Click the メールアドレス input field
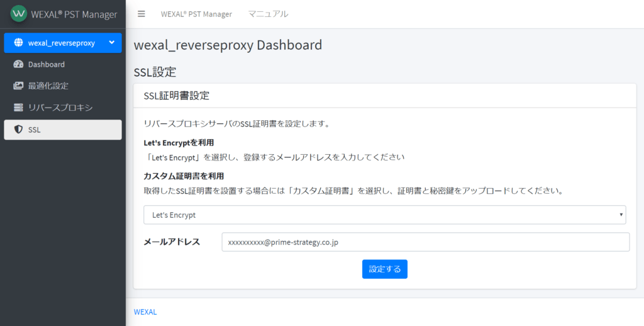 click(x=426, y=242)
